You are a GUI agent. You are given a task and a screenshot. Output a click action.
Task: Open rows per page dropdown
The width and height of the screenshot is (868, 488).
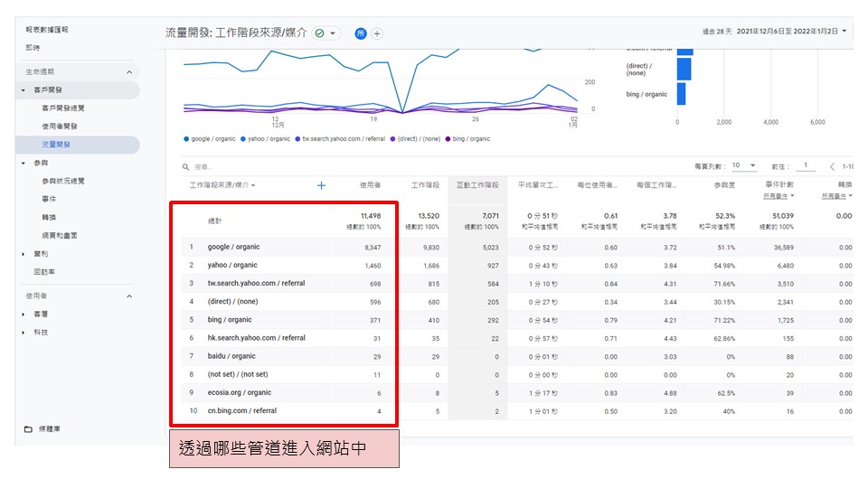point(743,165)
